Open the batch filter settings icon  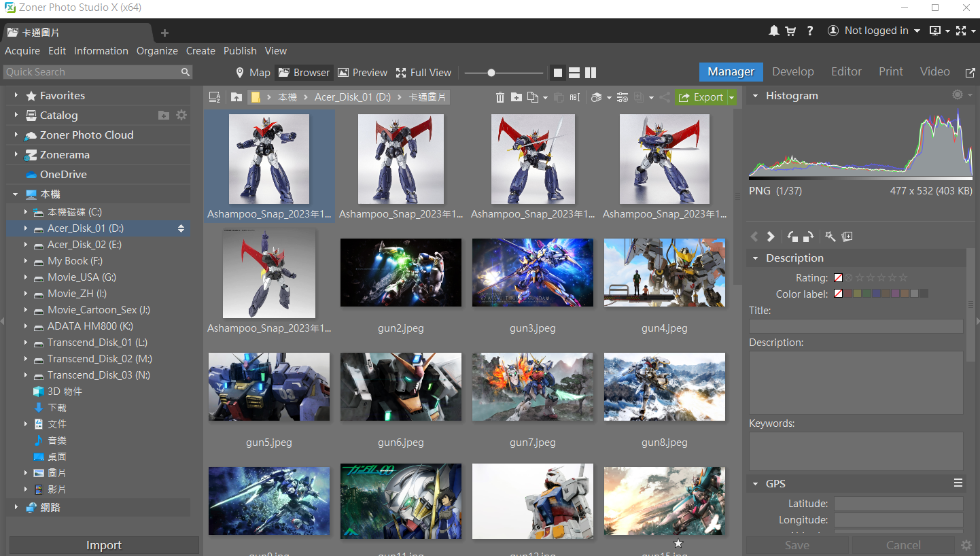(623, 97)
